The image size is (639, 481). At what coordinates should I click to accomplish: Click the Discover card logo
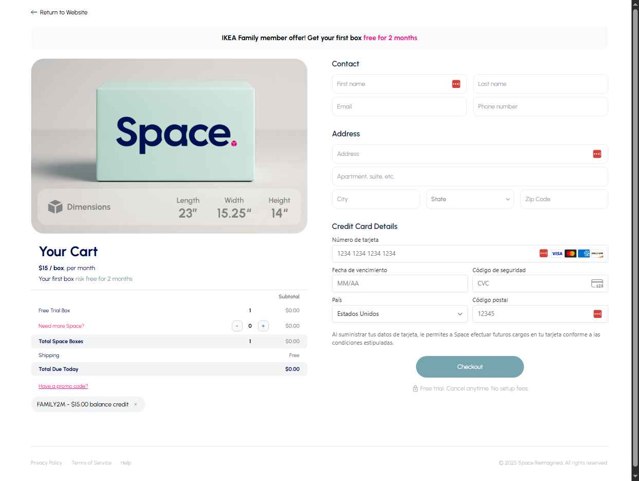click(x=597, y=254)
